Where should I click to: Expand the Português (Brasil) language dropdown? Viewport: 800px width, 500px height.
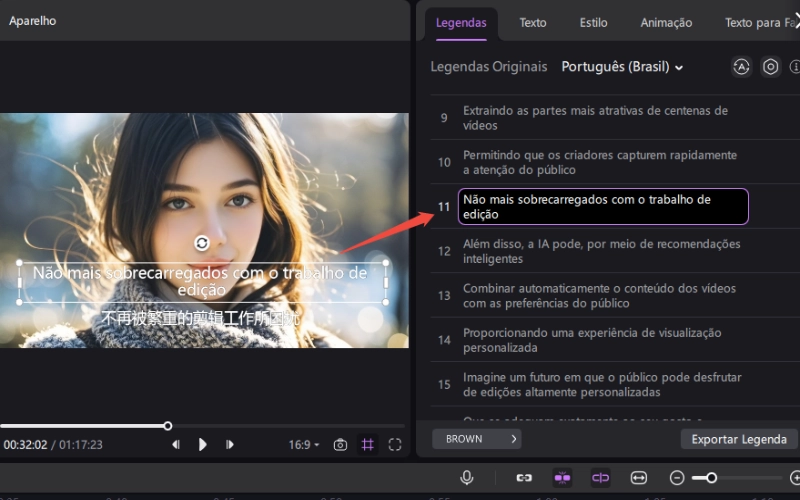tap(622, 67)
